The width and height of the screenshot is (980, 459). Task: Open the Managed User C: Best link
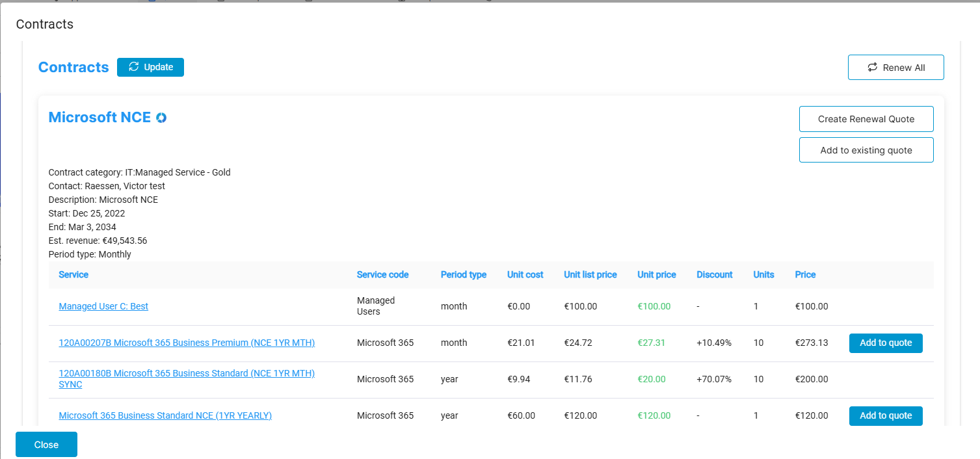(103, 306)
